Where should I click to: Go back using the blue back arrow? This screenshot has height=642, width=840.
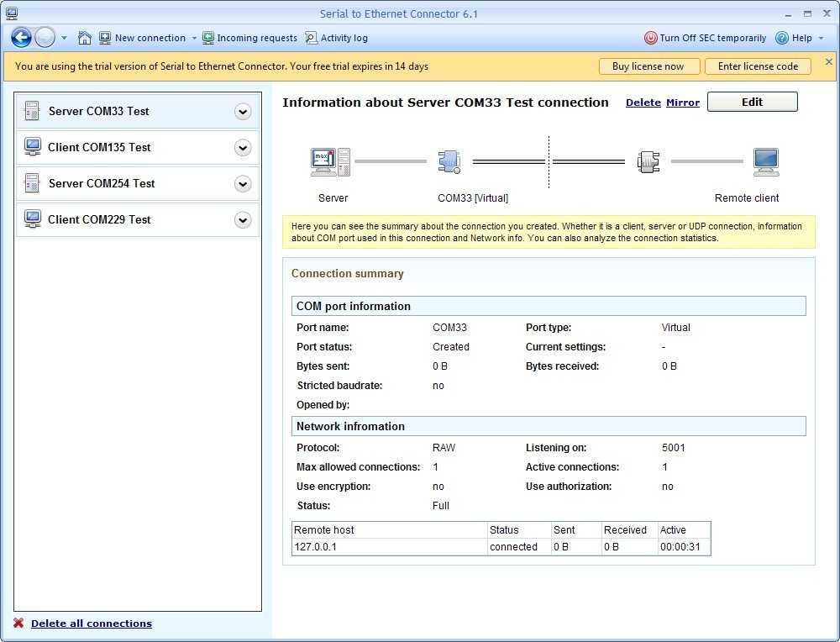(x=22, y=38)
